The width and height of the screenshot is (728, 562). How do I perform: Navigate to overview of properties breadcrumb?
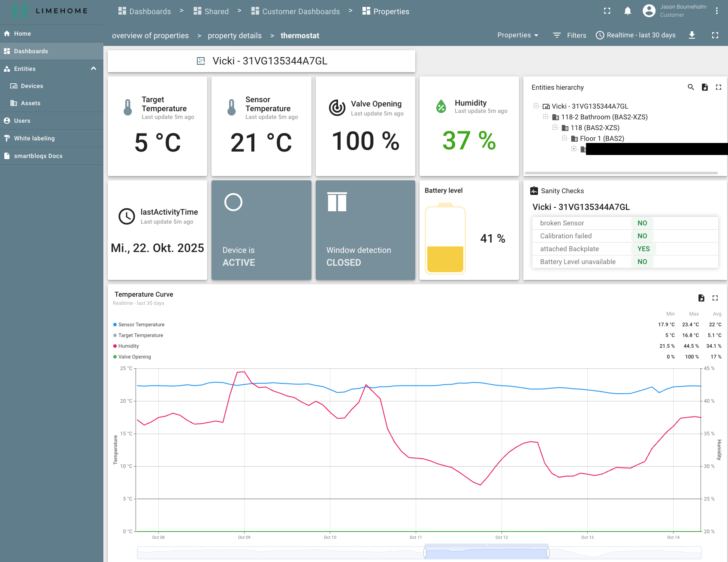(x=150, y=36)
